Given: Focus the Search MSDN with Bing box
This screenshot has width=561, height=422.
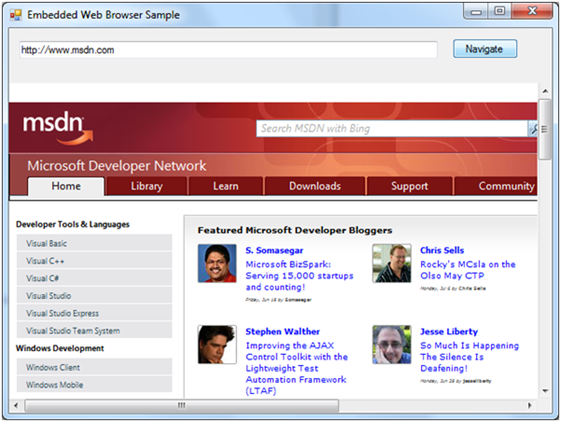Looking at the screenshot, I should tap(392, 128).
